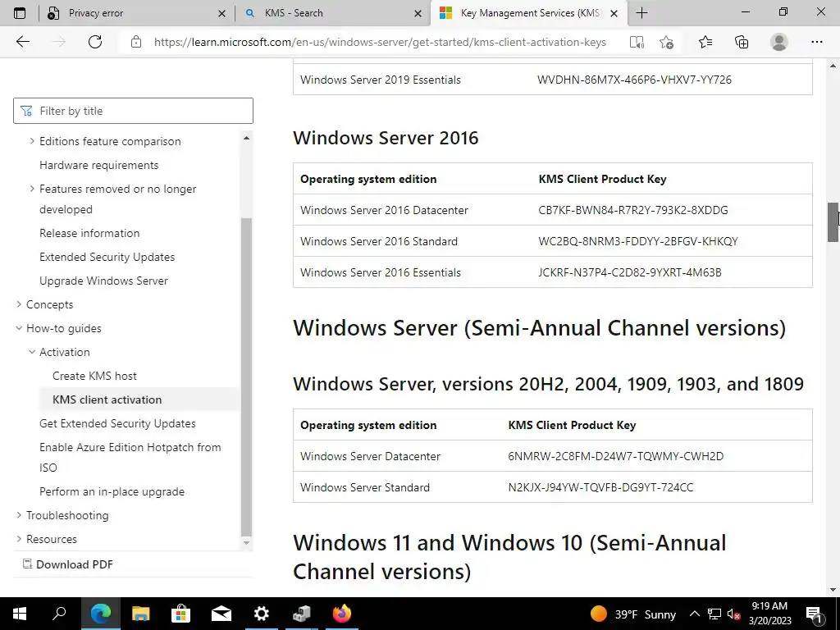Viewport: 840px width, 630px height.
Task: Expand Features removed or no longer developed
Action: pos(32,189)
